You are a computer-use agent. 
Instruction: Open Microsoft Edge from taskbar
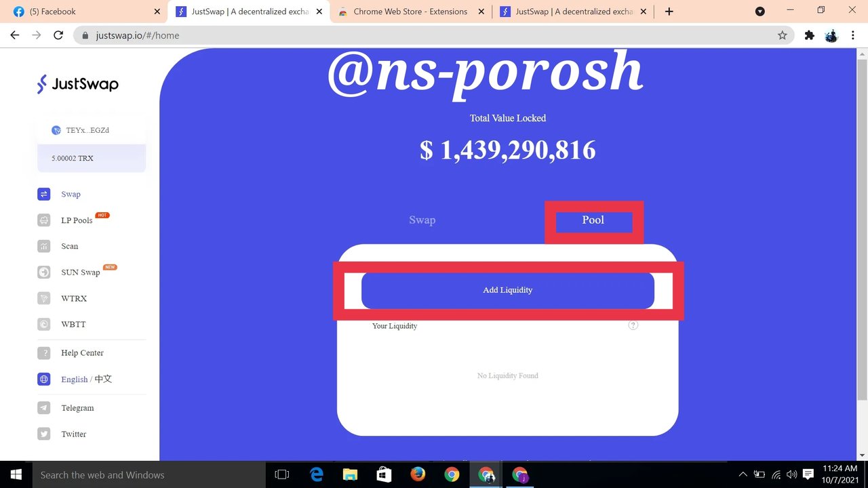[x=316, y=474]
